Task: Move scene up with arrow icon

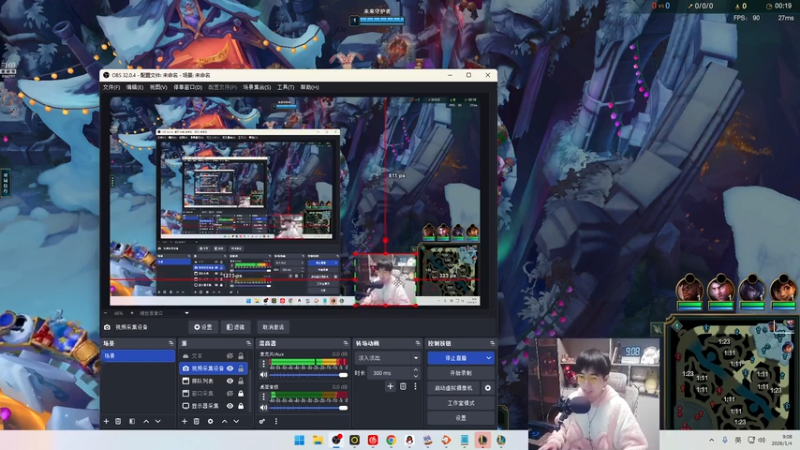Action: 146,421
